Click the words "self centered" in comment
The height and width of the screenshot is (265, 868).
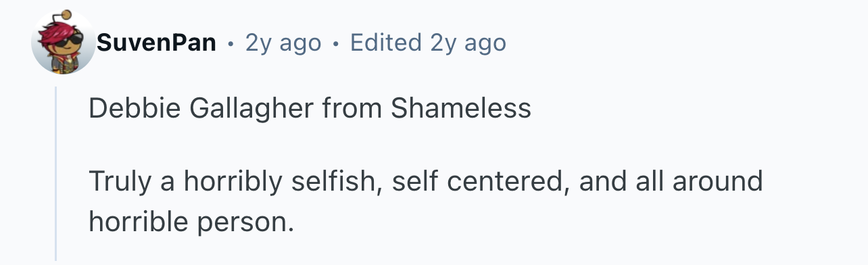479,181
